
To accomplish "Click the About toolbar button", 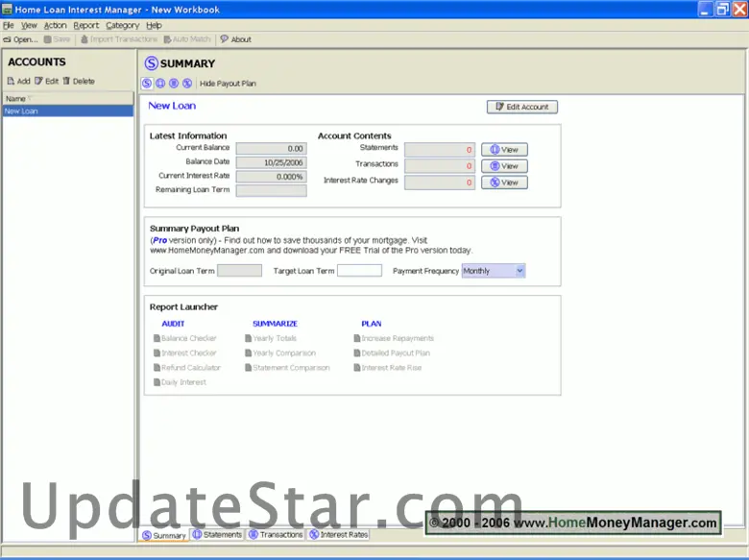I will point(235,39).
